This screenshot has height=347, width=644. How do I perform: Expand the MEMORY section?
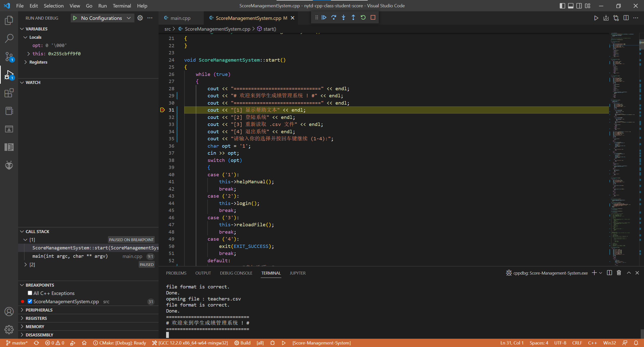[35, 326]
